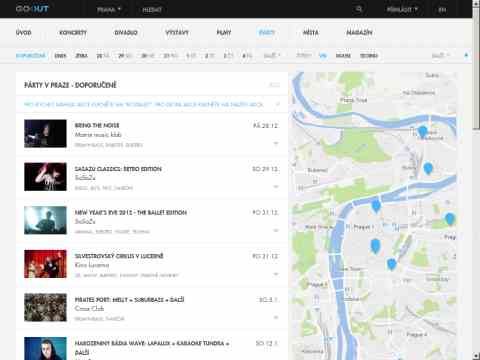
Task: Toggle the Doporučené filter
Action: pyautogui.click(x=31, y=56)
